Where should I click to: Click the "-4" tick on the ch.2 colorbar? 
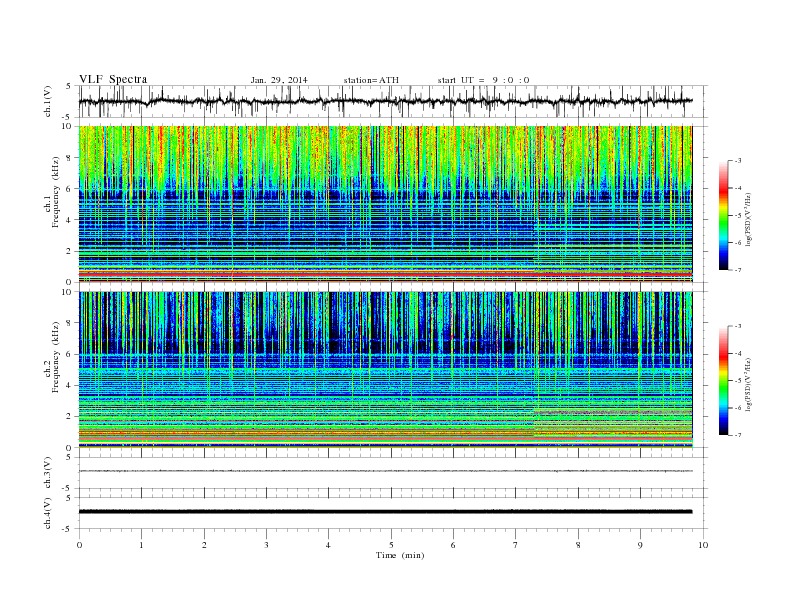click(737, 353)
